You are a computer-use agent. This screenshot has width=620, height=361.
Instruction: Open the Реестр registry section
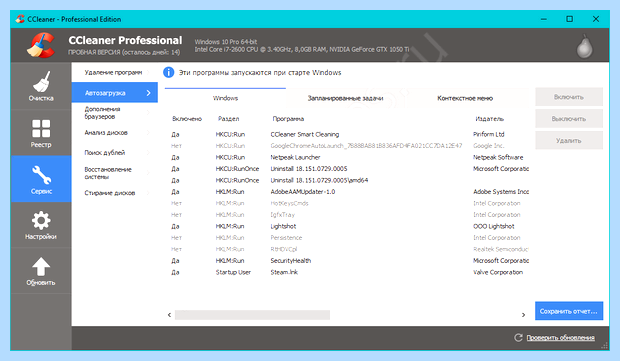pyautogui.click(x=41, y=133)
